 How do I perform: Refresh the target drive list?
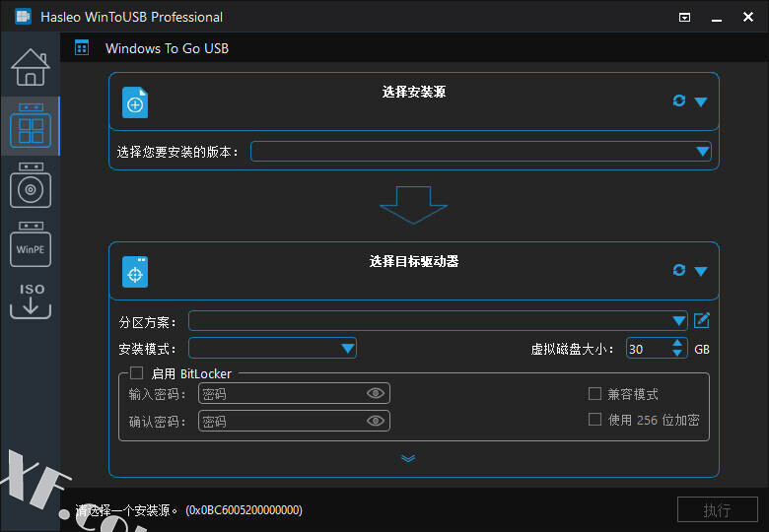pos(678,270)
